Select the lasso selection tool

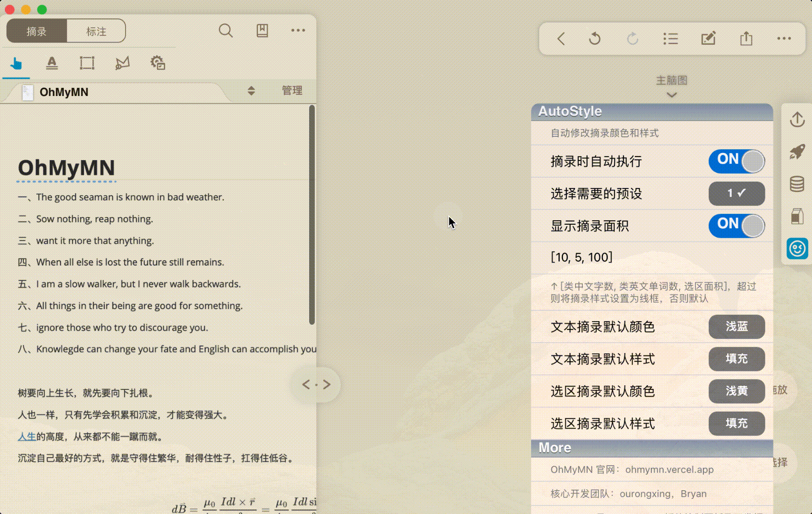pyautogui.click(x=122, y=63)
